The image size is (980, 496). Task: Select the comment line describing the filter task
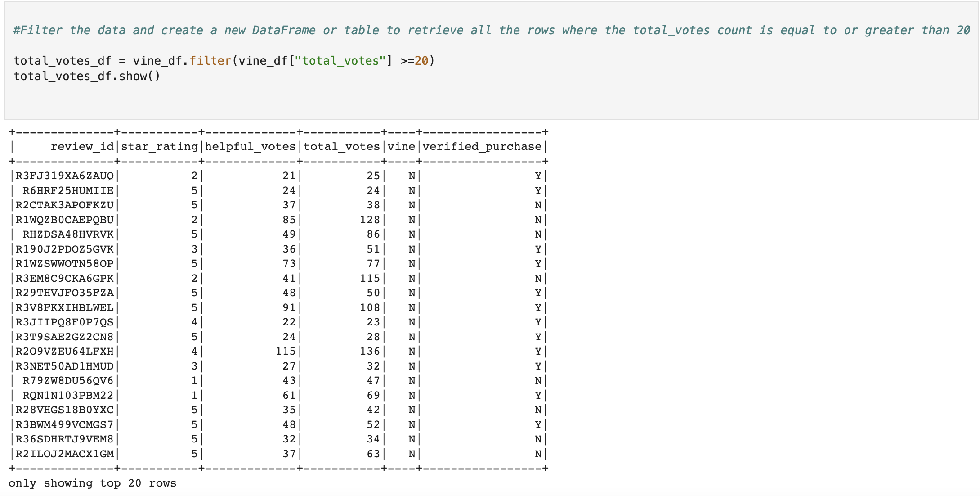click(490, 30)
